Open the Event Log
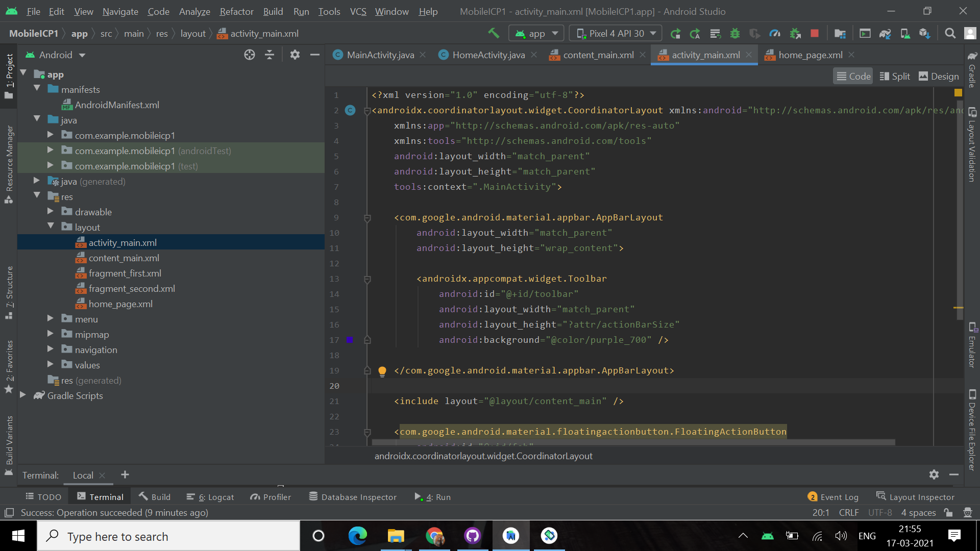980x551 pixels. click(833, 497)
